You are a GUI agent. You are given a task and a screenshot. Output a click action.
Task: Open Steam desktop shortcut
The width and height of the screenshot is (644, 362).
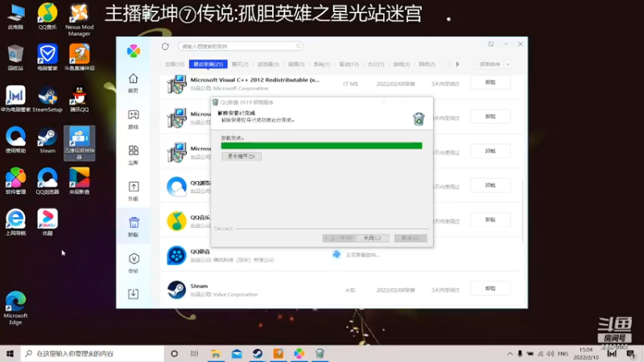(x=47, y=140)
